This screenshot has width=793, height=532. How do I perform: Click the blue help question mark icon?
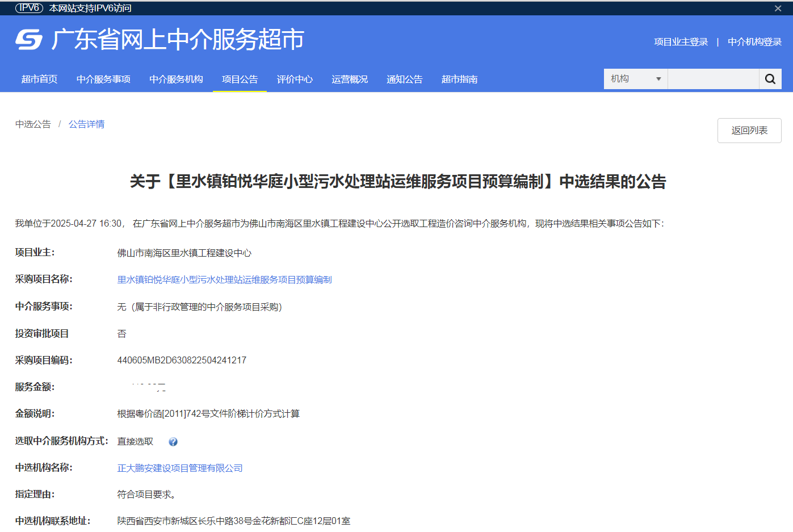[x=173, y=442]
